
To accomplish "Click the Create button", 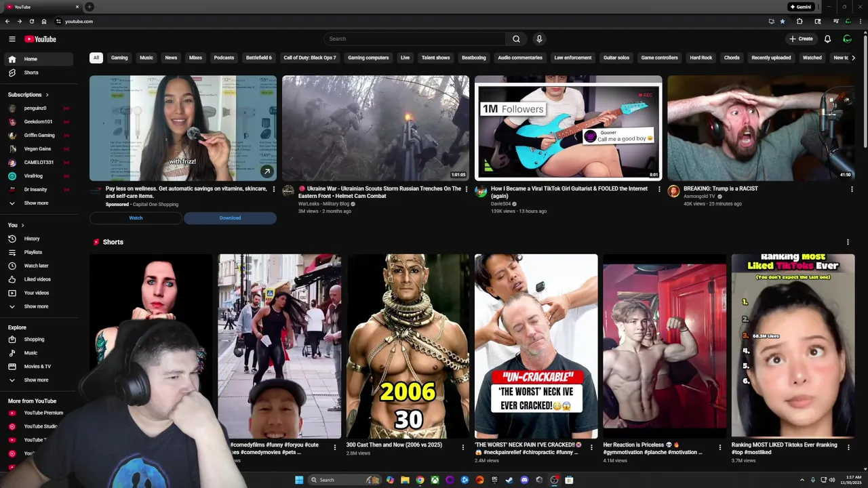I will tap(801, 39).
